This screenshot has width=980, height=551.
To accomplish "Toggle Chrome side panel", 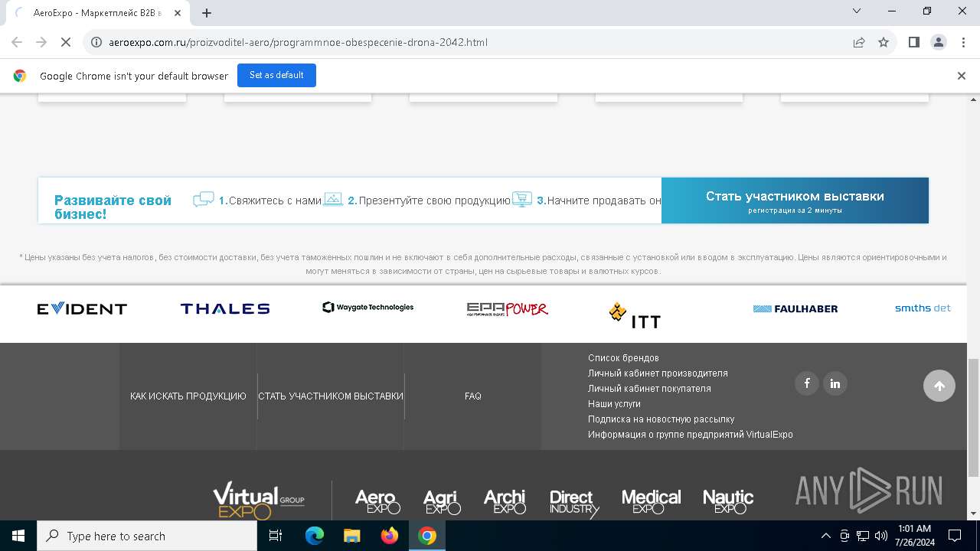I will coord(914,42).
